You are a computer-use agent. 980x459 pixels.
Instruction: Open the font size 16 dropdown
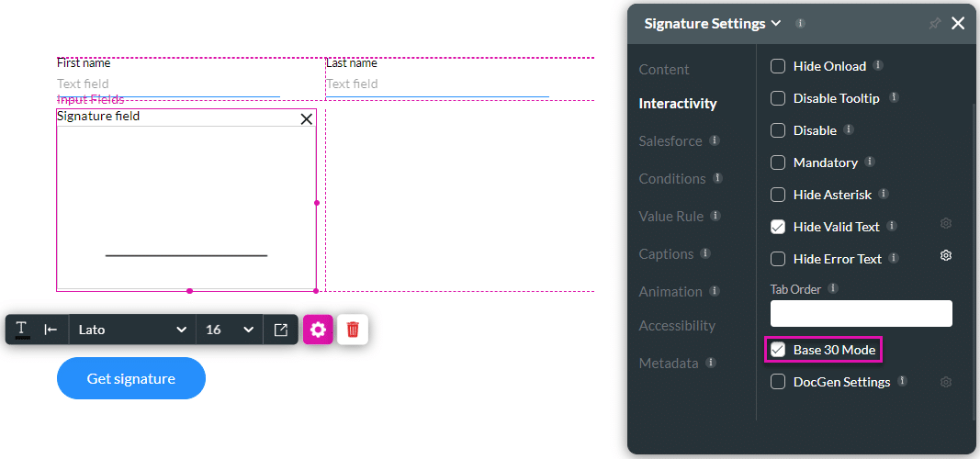230,330
